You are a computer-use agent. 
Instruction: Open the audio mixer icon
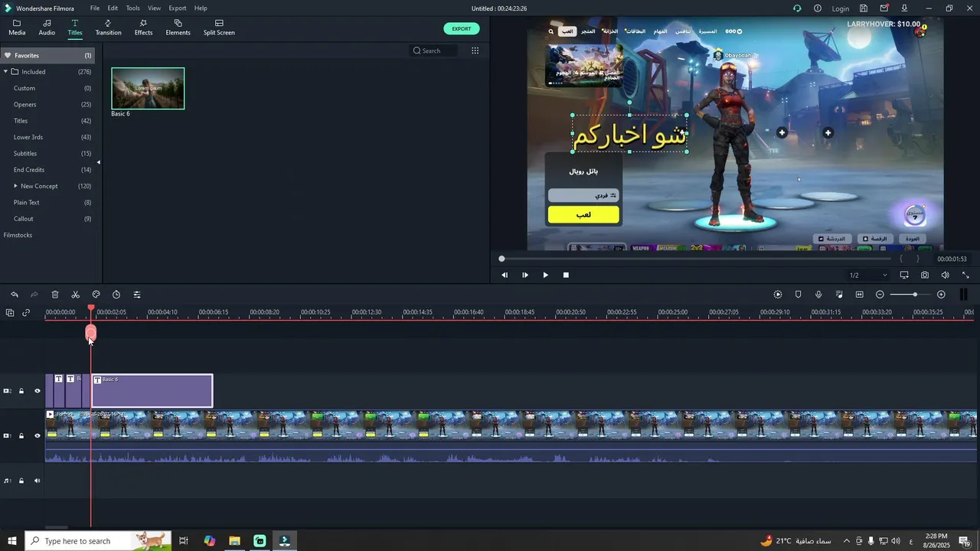pyautogui.click(x=839, y=295)
